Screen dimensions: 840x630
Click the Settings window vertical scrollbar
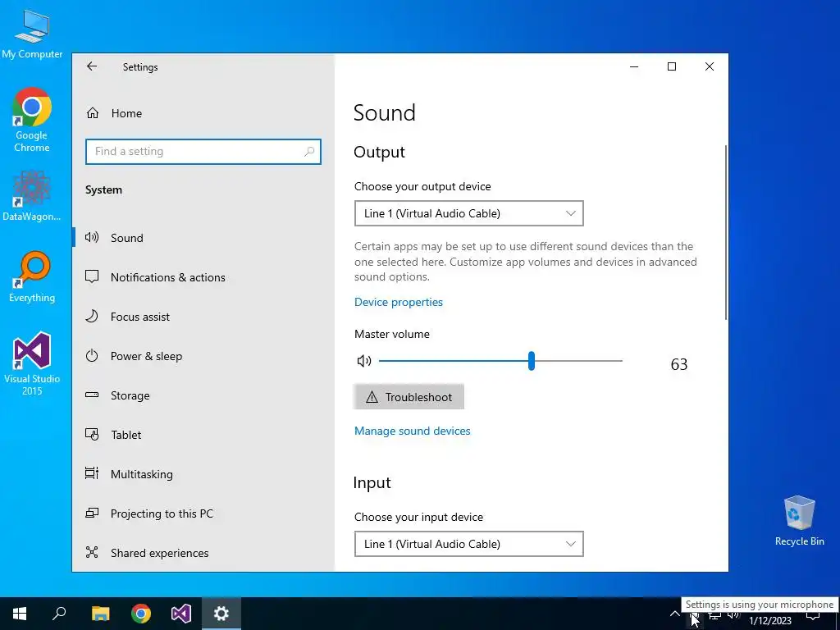[x=726, y=233]
